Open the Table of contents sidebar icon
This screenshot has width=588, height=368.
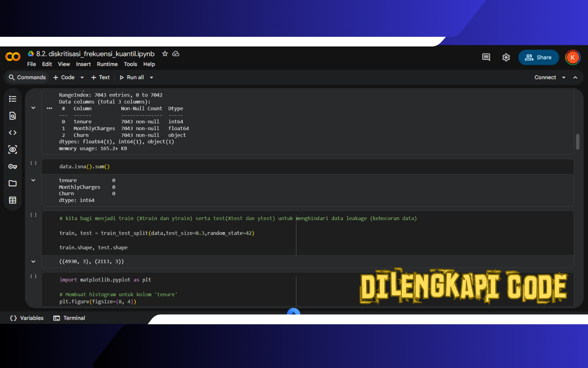pos(12,99)
